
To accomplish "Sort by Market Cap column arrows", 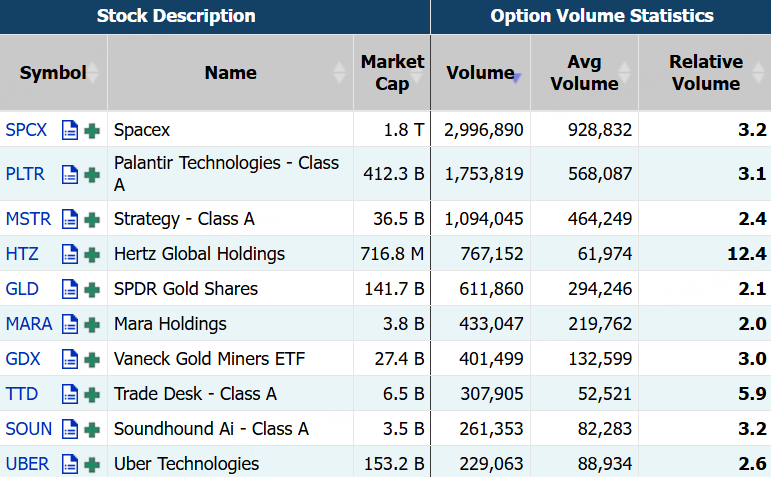I will click(417, 73).
